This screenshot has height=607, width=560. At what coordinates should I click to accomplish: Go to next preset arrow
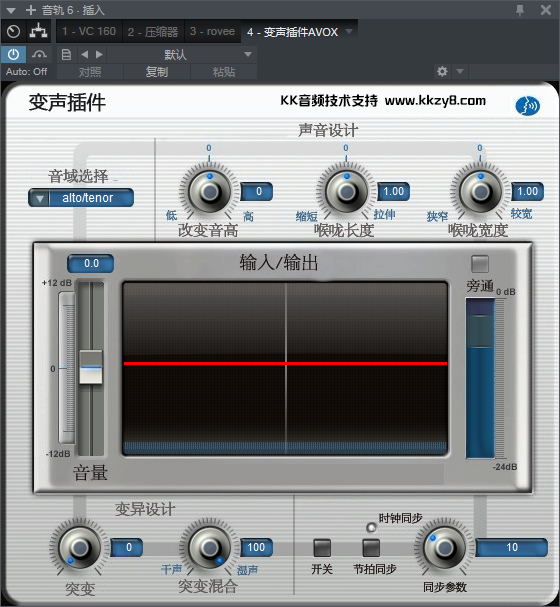pyautogui.click(x=99, y=55)
